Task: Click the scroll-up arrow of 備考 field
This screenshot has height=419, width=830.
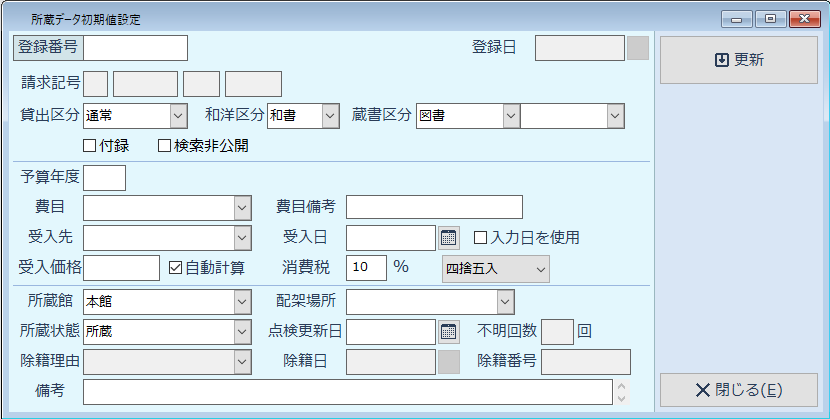Action: point(622,386)
